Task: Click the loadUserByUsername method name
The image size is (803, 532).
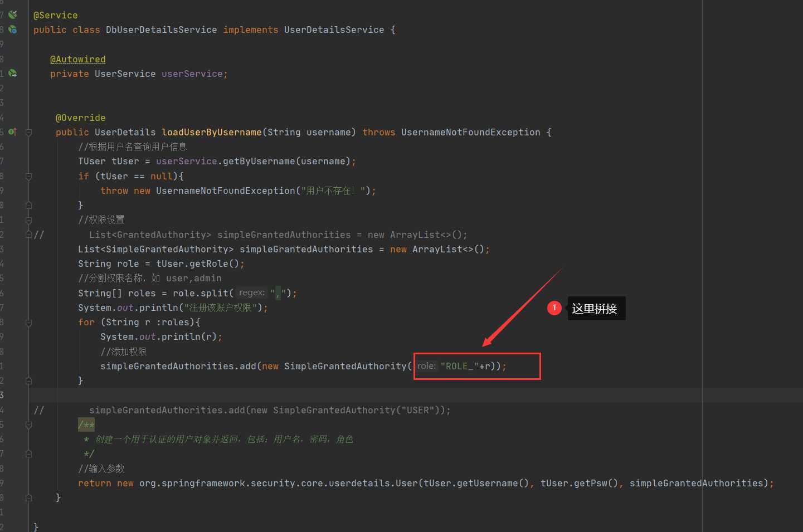Action: click(x=212, y=132)
